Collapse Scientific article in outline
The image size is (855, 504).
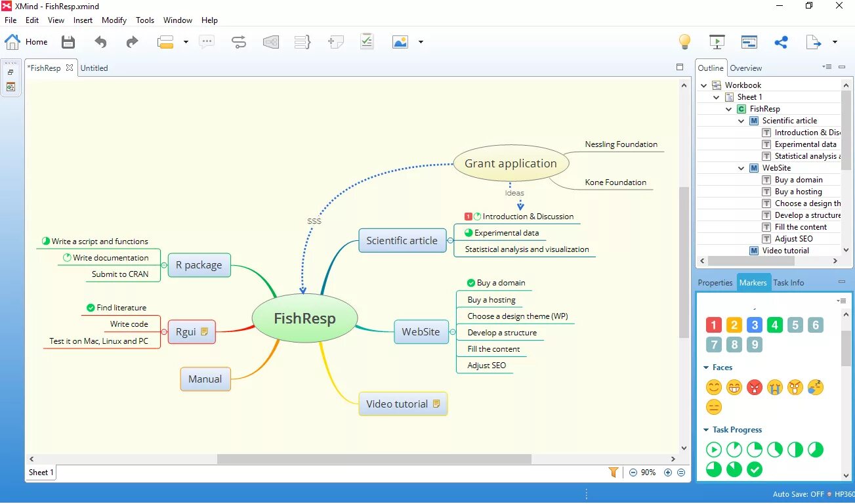tap(741, 121)
